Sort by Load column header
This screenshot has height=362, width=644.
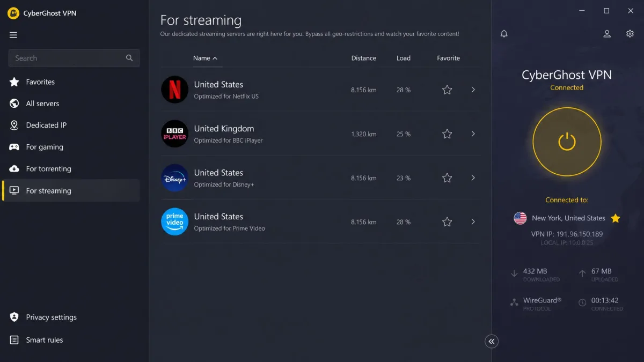(404, 58)
